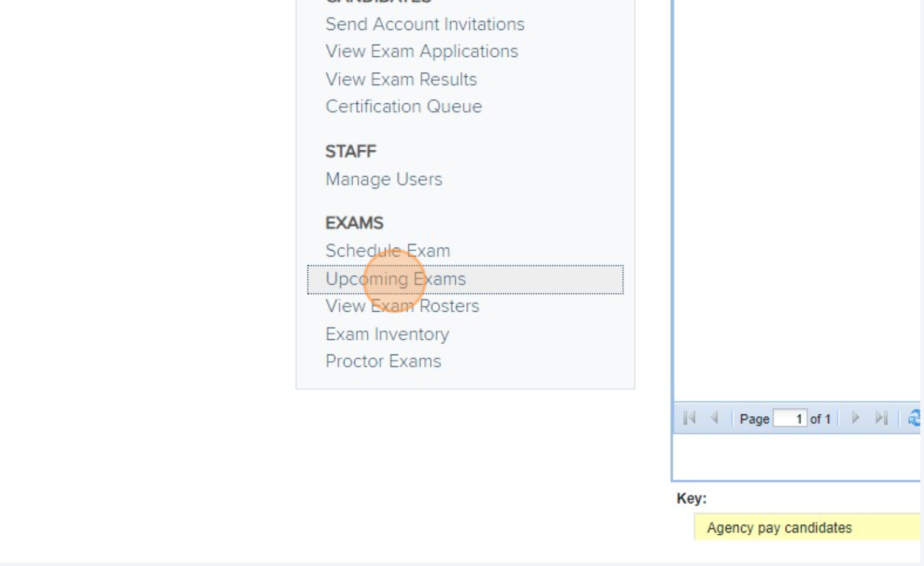Open Exam Inventory

388,334
